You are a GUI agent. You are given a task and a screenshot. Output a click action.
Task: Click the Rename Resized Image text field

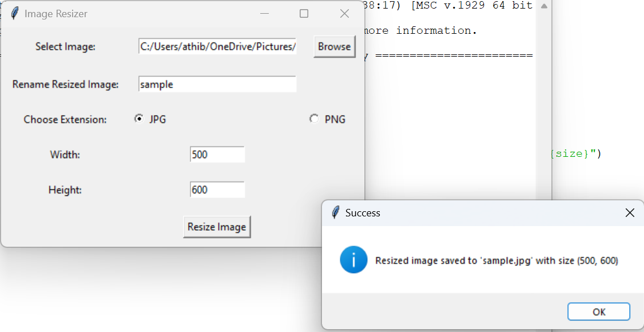click(x=217, y=84)
